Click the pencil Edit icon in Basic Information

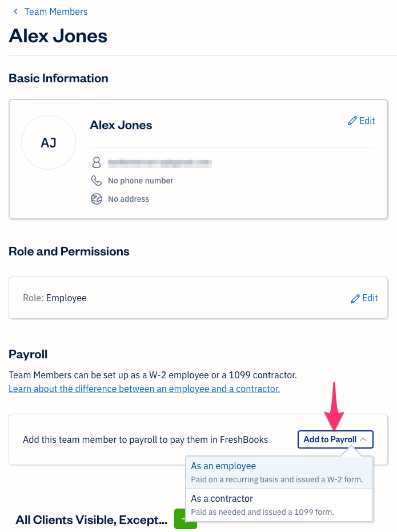pos(352,121)
